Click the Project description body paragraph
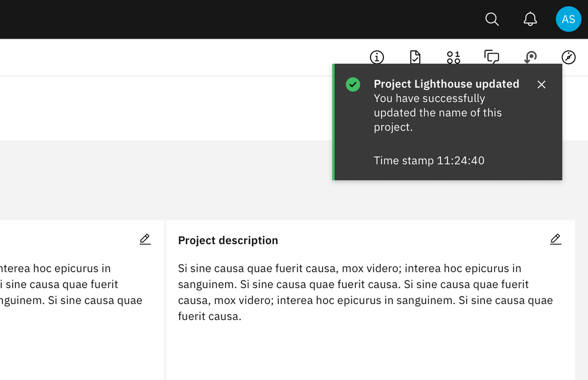This screenshot has height=380, width=588. (365, 292)
